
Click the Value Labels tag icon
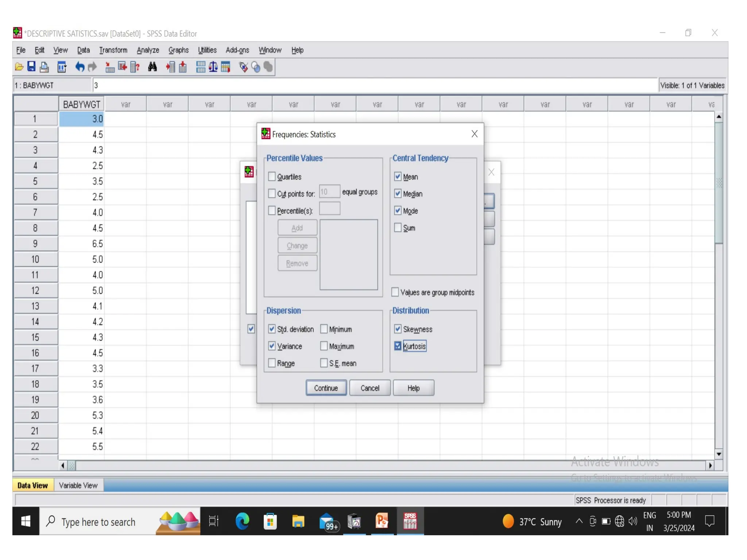pos(243,67)
